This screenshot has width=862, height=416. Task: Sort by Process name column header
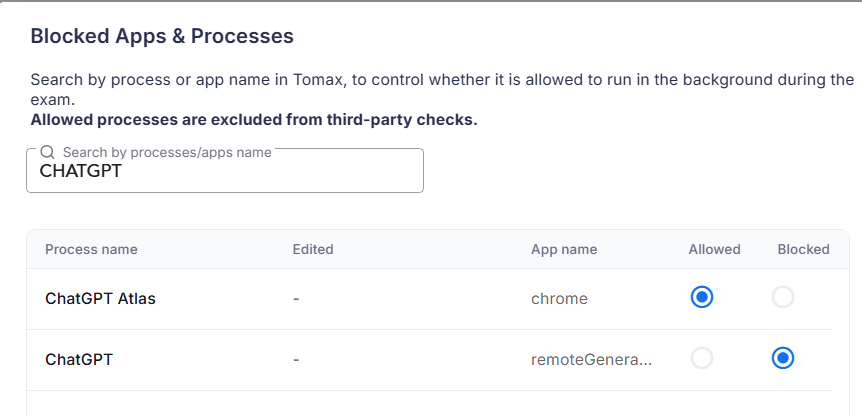pyautogui.click(x=91, y=249)
